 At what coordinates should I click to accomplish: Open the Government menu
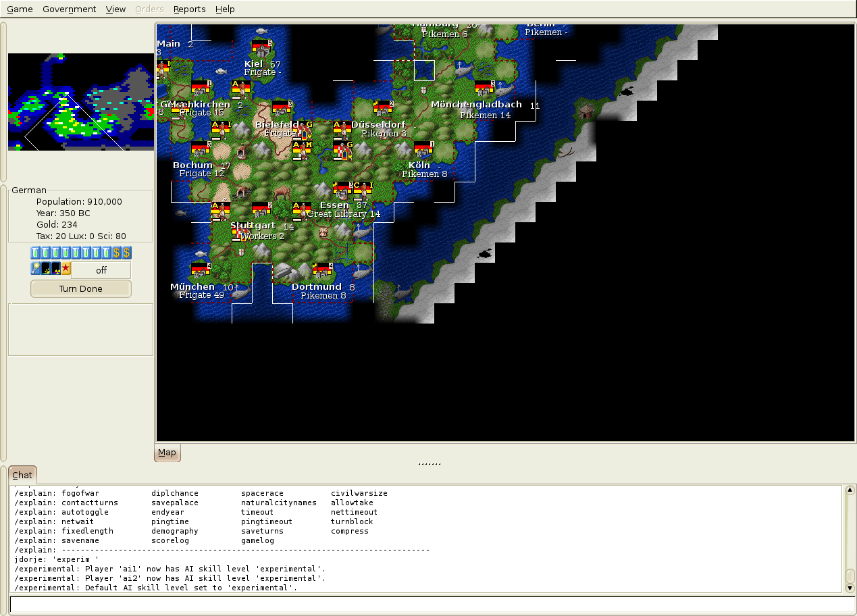click(69, 9)
